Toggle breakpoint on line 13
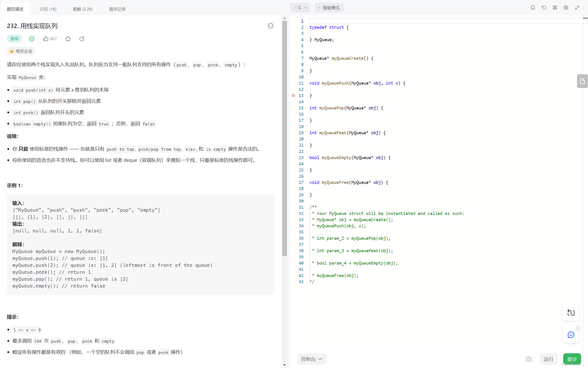The width and height of the screenshot is (588, 368). pos(293,96)
